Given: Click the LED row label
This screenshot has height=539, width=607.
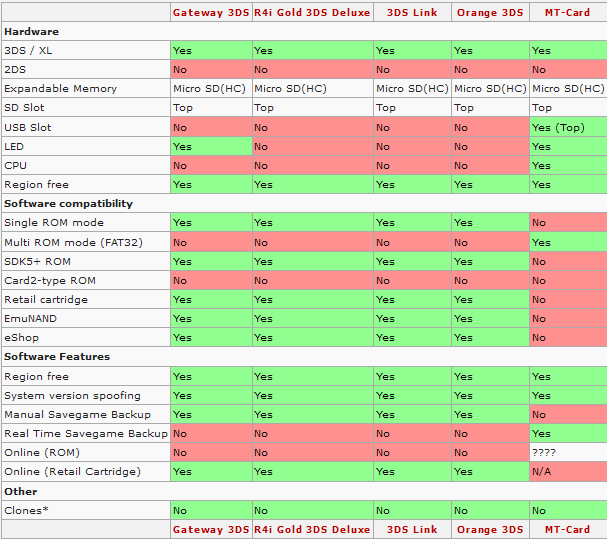Looking at the screenshot, I should tap(14, 146).
